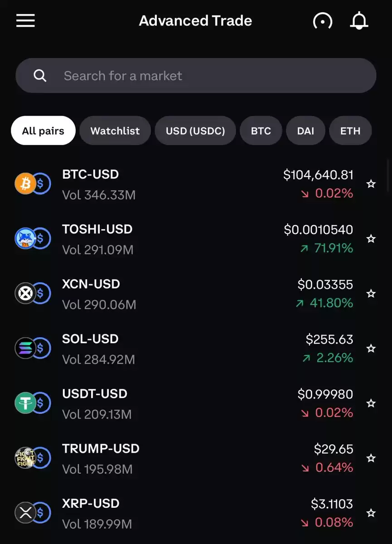Switch to the Watchlist tab

pyautogui.click(x=115, y=131)
